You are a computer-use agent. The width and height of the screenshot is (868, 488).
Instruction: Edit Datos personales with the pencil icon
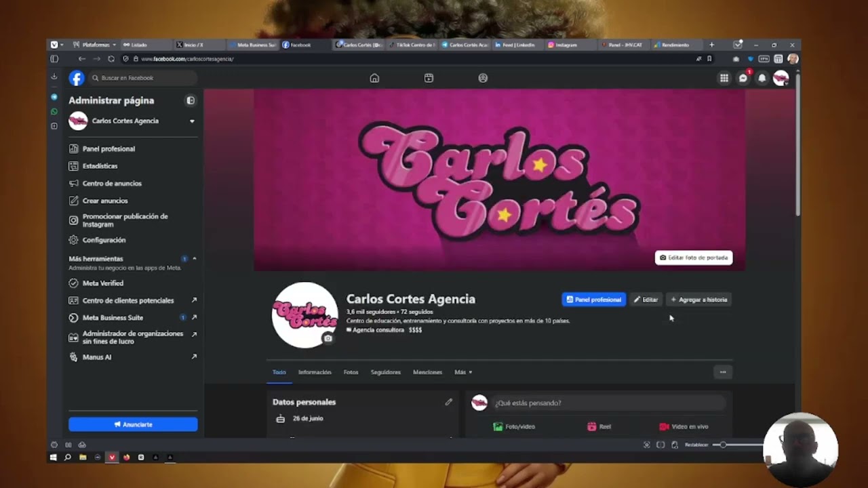[x=448, y=402]
